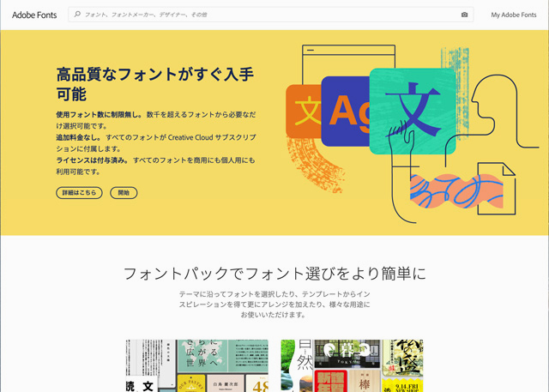The height and width of the screenshot is (392, 549).
Task: Open visual search with camera icon
Action: tap(464, 15)
